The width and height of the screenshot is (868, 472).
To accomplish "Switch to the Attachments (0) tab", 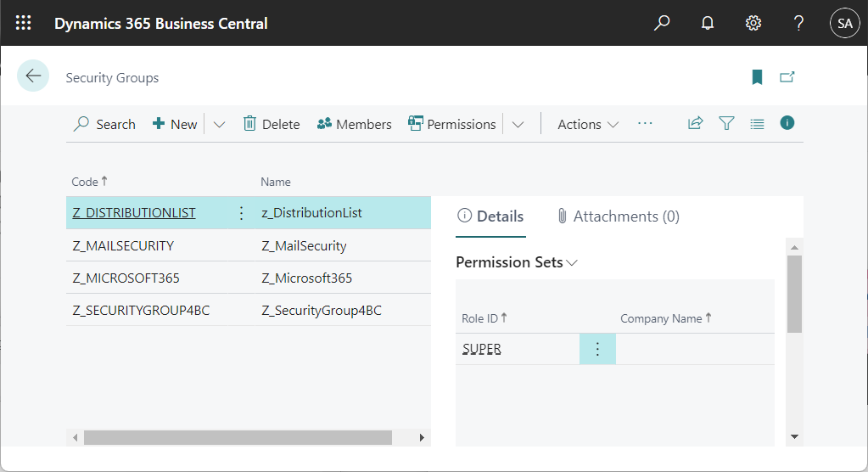I will point(618,216).
